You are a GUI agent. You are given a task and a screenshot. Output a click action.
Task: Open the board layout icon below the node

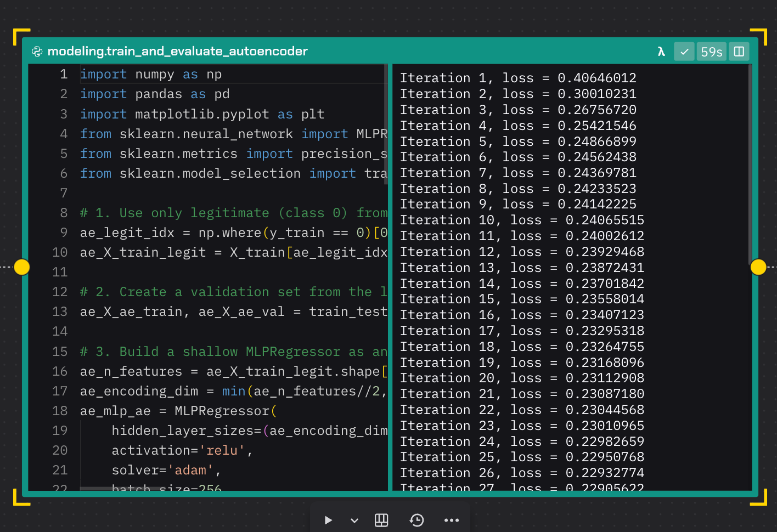pos(381,520)
